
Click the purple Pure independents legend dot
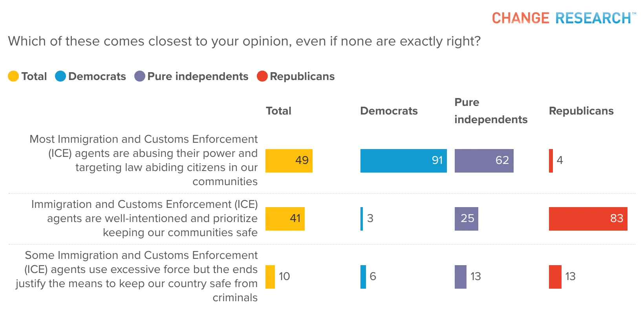140,76
